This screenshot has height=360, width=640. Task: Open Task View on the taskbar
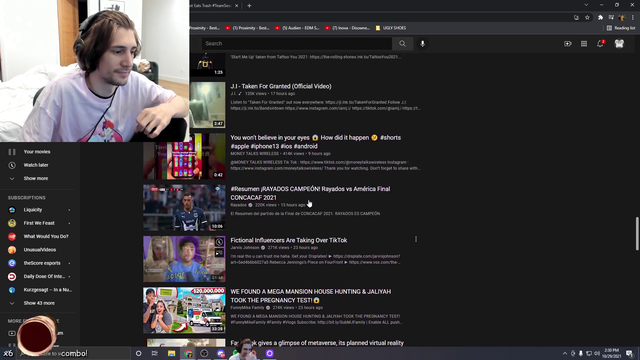[x=155, y=353]
